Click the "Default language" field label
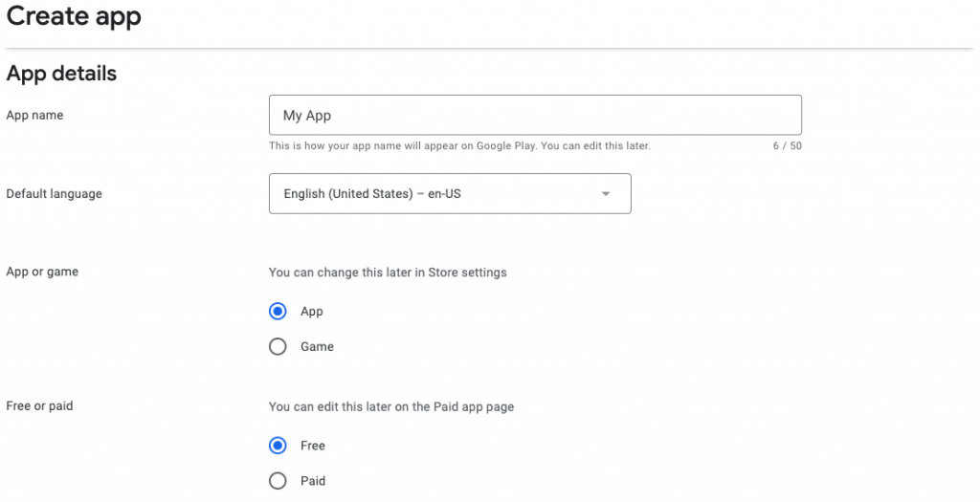Viewport: 980px width, 502px height. [54, 193]
